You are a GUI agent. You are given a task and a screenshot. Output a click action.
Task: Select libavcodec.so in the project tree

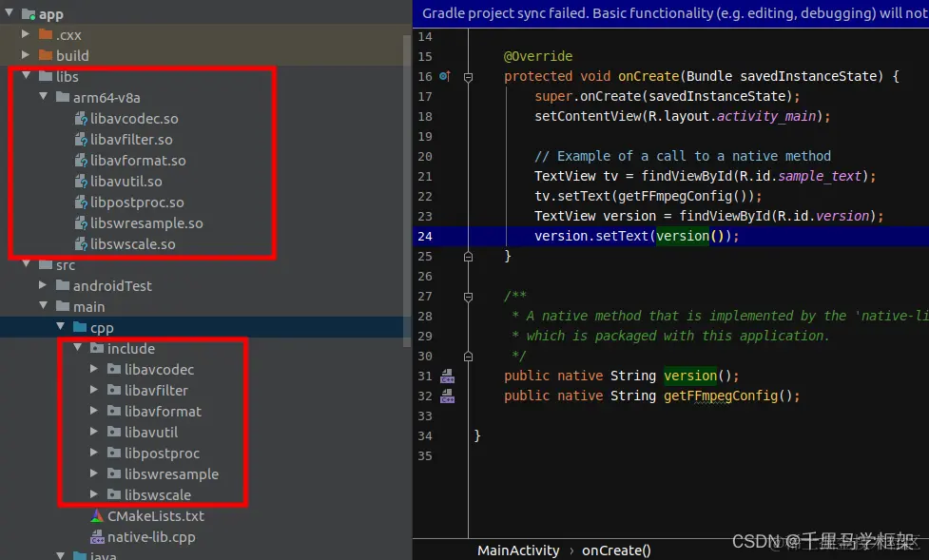click(x=134, y=119)
